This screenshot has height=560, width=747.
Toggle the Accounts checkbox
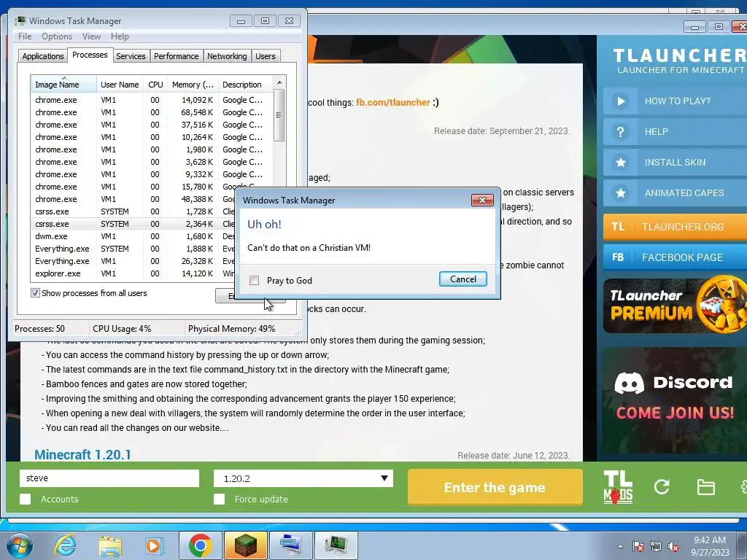[x=26, y=499]
